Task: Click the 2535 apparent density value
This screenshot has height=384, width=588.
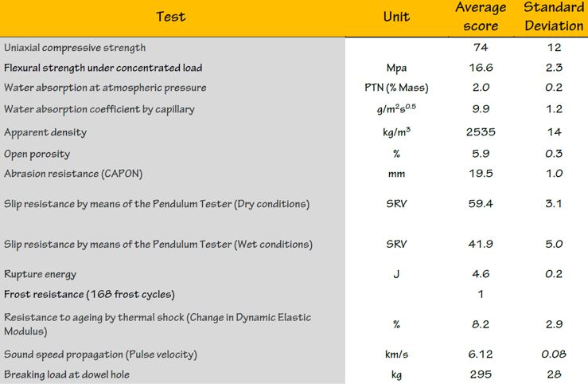Action: tap(481, 132)
